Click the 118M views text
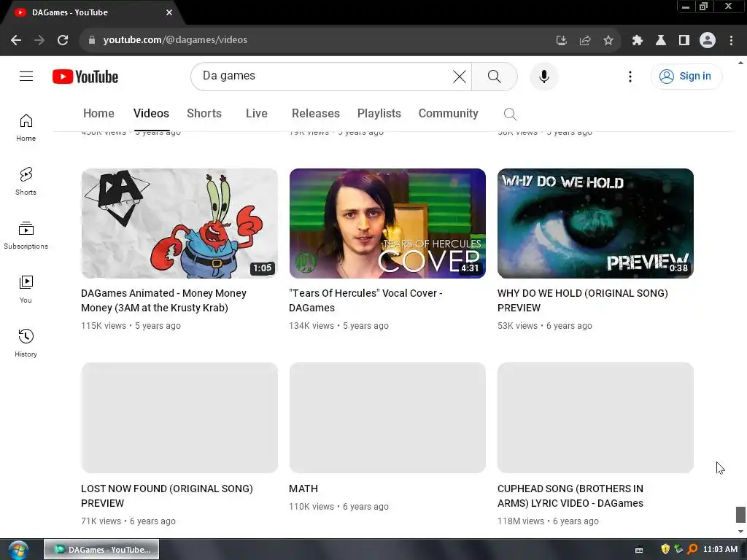Image resolution: width=747 pixels, height=560 pixels. point(520,521)
